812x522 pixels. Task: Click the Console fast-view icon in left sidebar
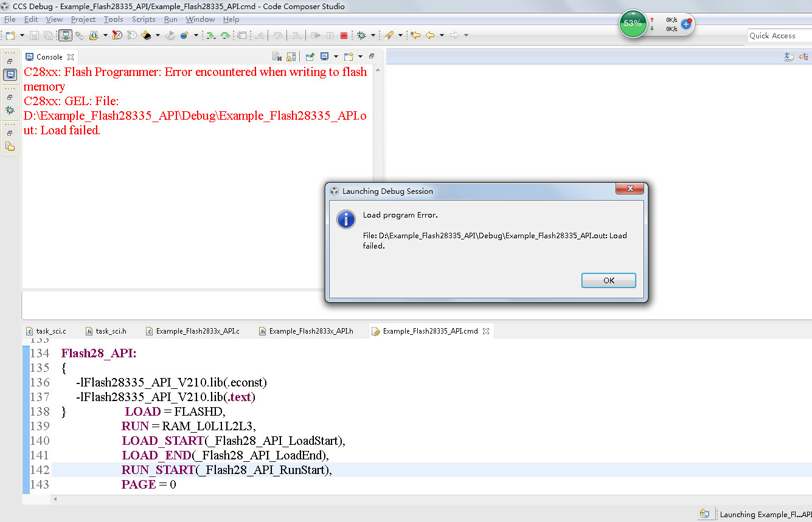click(10, 75)
